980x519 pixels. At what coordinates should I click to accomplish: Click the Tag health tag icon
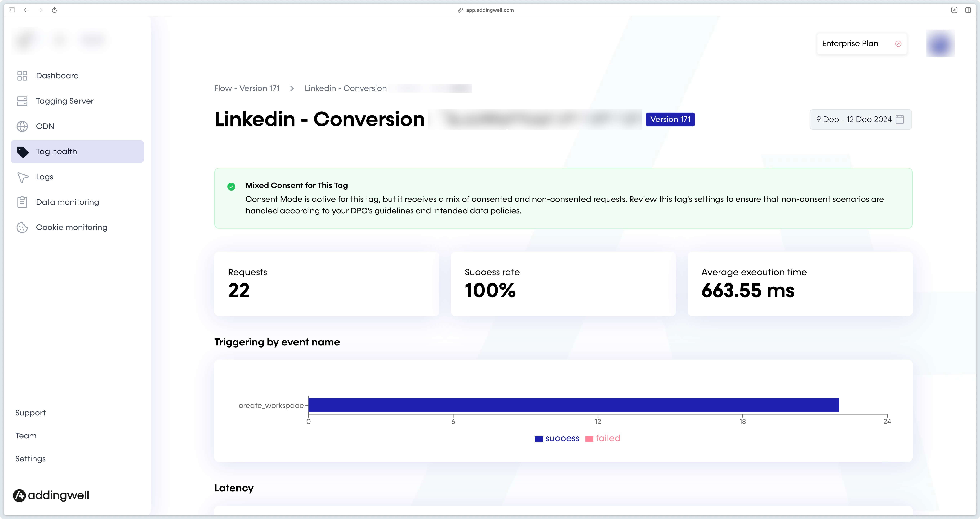[x=22, y=152]
